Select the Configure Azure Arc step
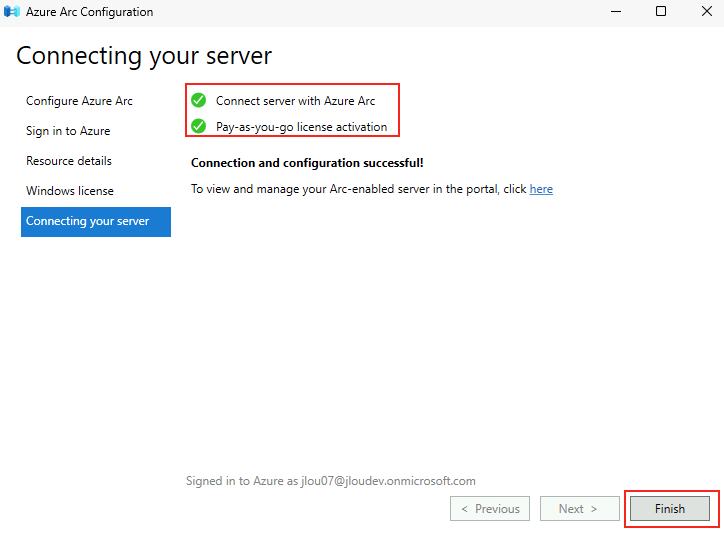 pos(79,101)
